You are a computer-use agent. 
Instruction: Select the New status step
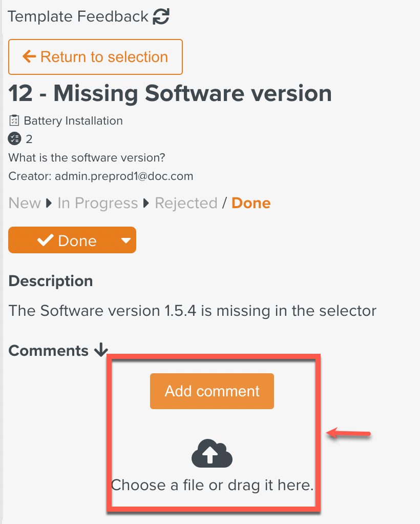pyautogui.click(x=25, y=203)
